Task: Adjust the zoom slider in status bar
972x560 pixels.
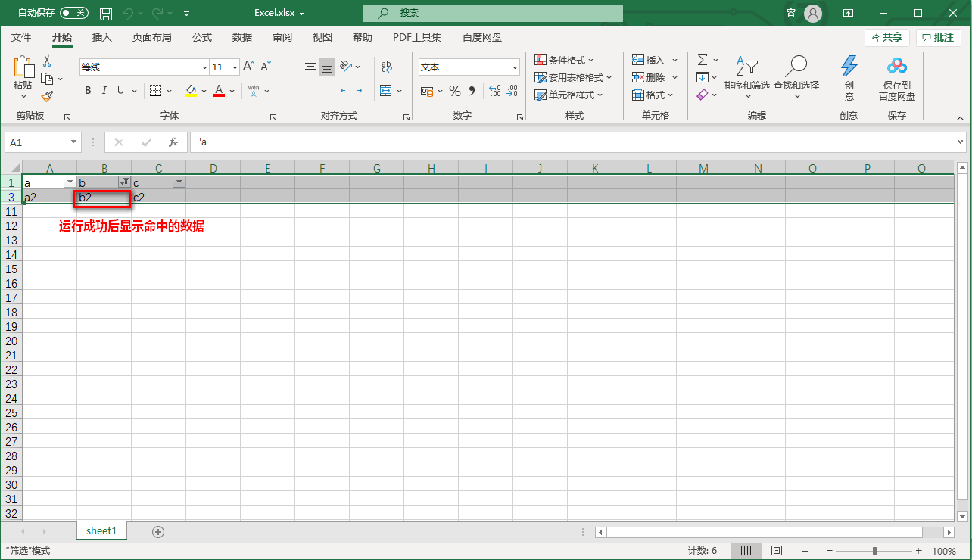Action: point(874,551)
